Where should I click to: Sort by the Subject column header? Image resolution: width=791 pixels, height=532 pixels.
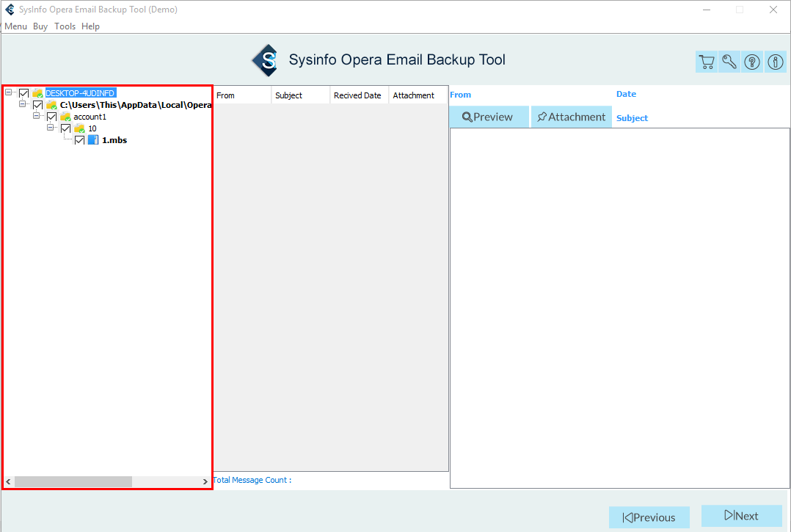coord(301,95)
